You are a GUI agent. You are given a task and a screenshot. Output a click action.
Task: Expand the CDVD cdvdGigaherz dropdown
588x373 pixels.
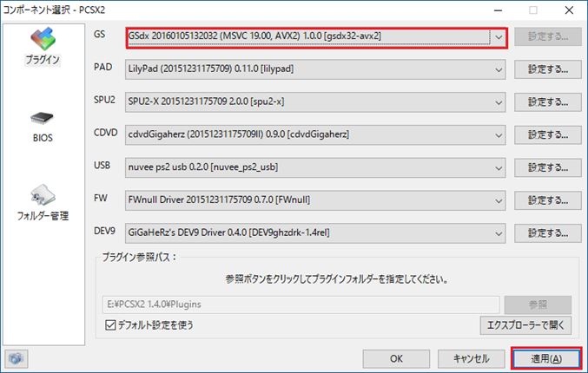point(315,134)
